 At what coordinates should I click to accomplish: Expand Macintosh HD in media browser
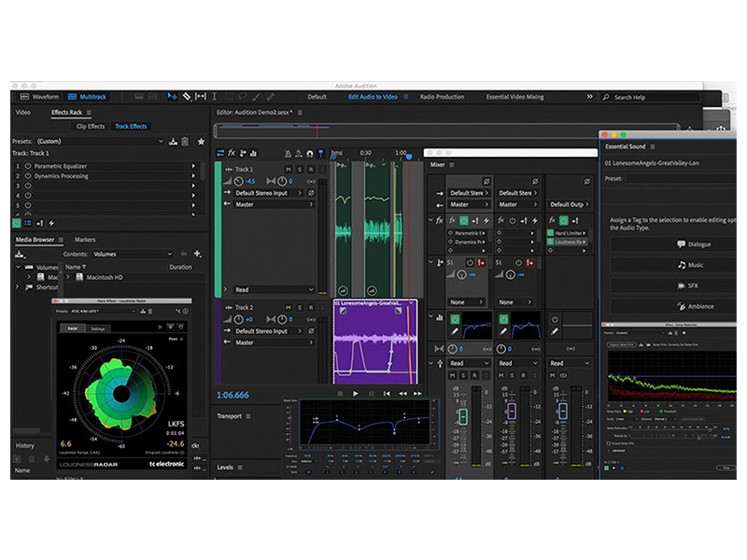tap(68, 277)
